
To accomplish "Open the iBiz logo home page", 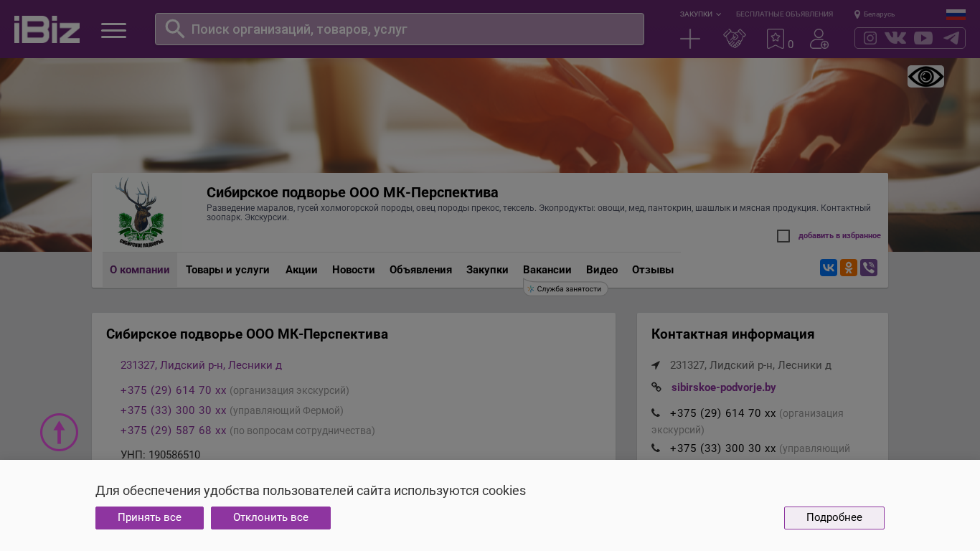I will pyautogui.click(x=47, y=29).
